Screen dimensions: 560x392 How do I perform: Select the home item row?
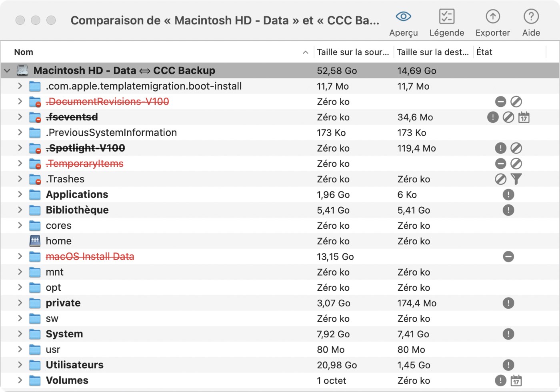click(x=280, y=241)
